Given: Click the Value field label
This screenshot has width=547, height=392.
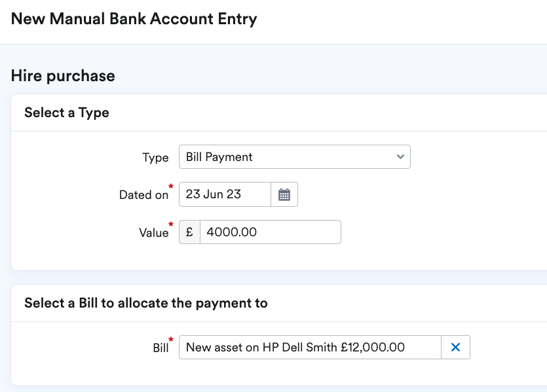Looking at the screenshot, I should pyautogui.click(x=154, y=232).
